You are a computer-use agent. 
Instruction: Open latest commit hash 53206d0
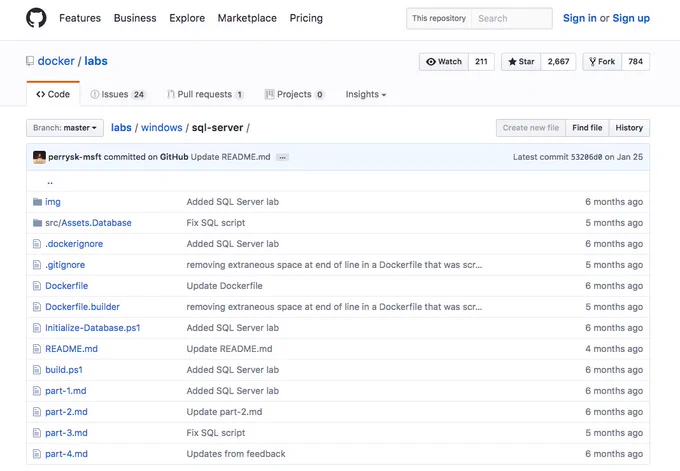[586, 157]
